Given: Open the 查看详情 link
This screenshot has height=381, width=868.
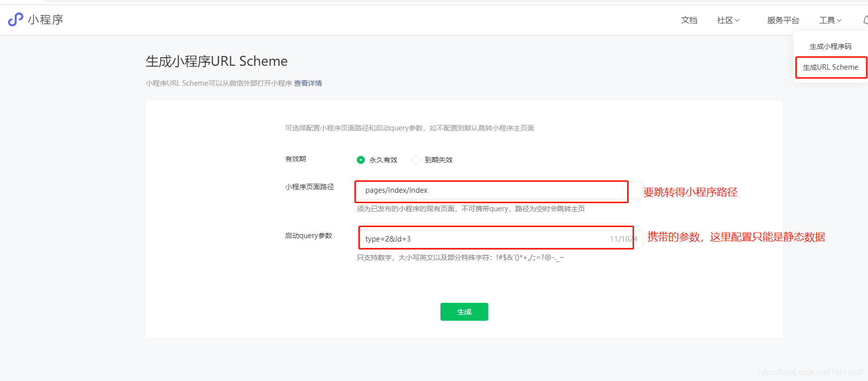Looking at the screenshot, I should (x=308, y=83).
